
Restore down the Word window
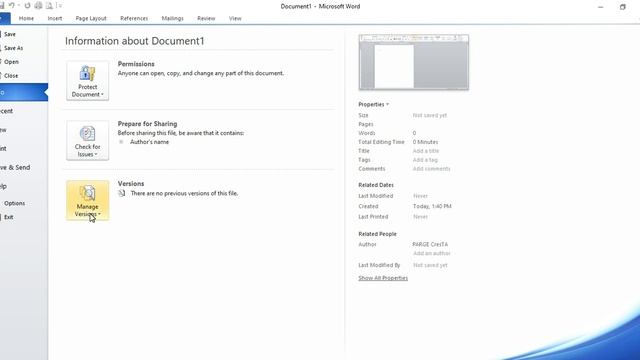coord(622,7)
